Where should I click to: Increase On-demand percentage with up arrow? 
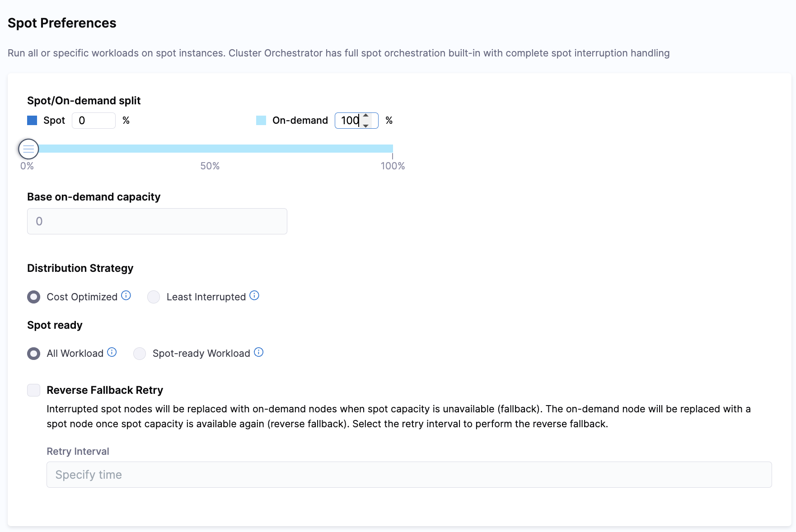point(366,116)
